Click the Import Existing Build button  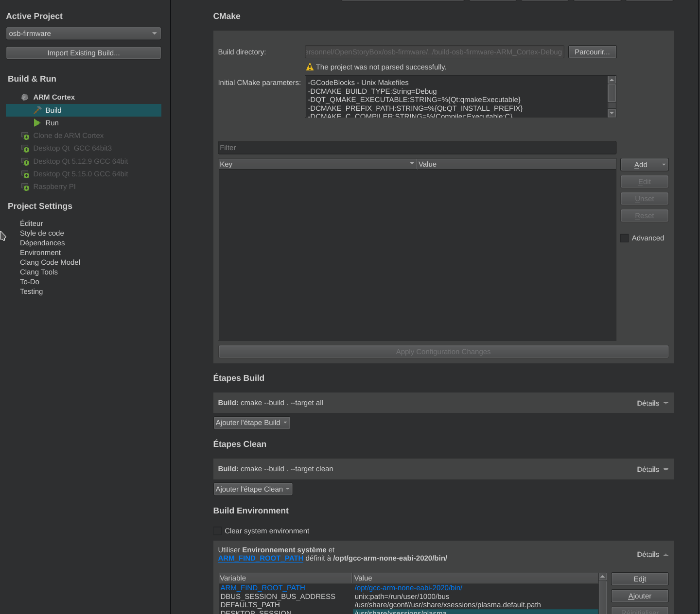pyautogui.click(x=83, y=53)
